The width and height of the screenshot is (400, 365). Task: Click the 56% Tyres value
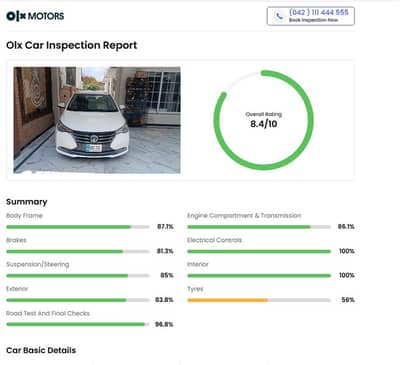click(x=348, y=300)
